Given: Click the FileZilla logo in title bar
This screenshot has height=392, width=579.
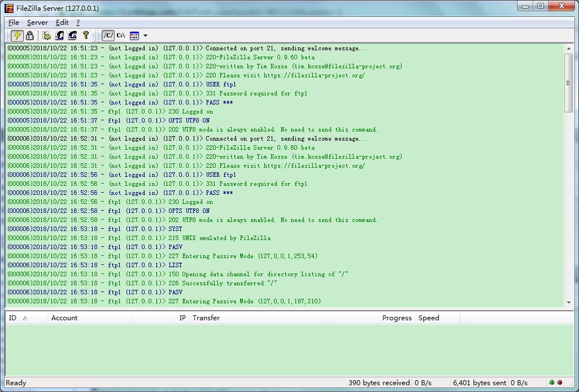Looking at the screenshot, I should coord(9,8).
